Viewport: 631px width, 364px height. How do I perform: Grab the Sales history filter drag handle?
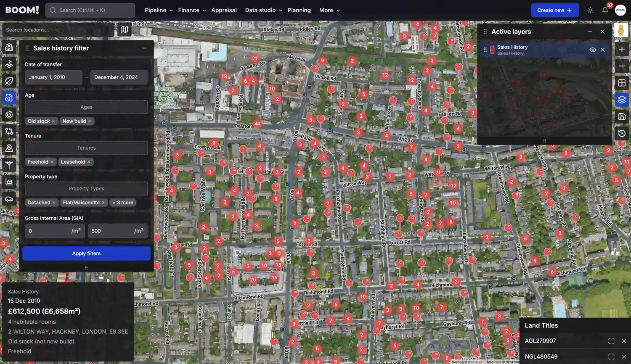(x=27, y=48)
